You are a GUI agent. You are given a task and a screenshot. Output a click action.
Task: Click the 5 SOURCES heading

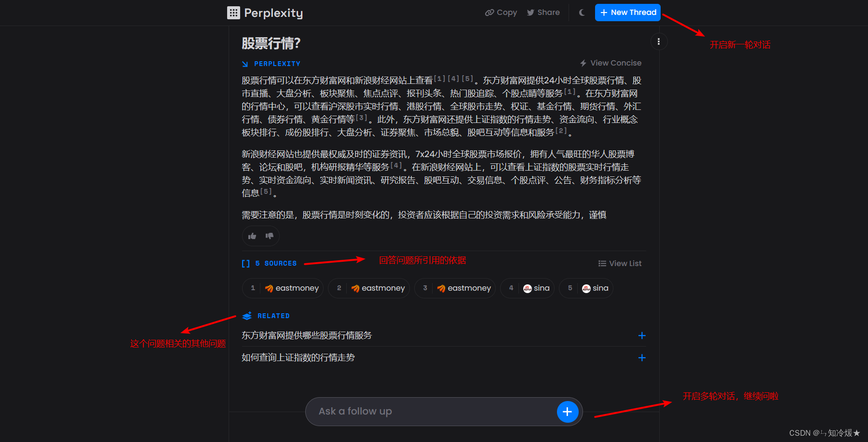point(269,264)
